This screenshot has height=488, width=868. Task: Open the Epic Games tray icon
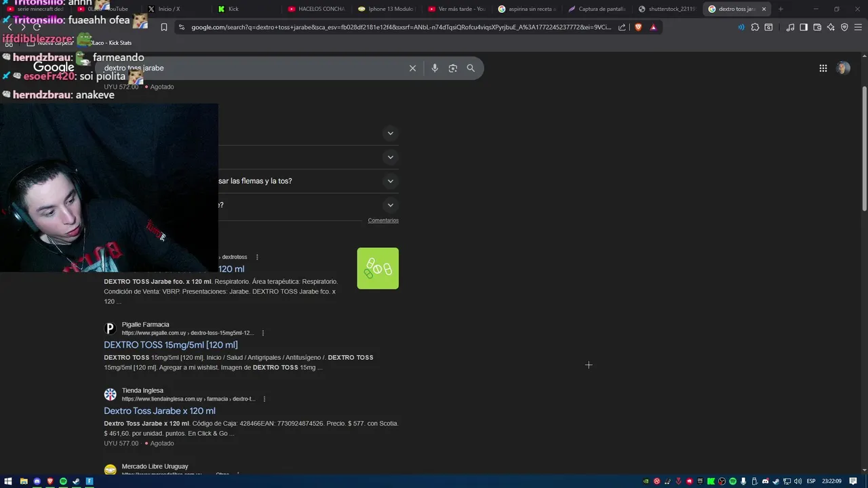pos(700,481)
